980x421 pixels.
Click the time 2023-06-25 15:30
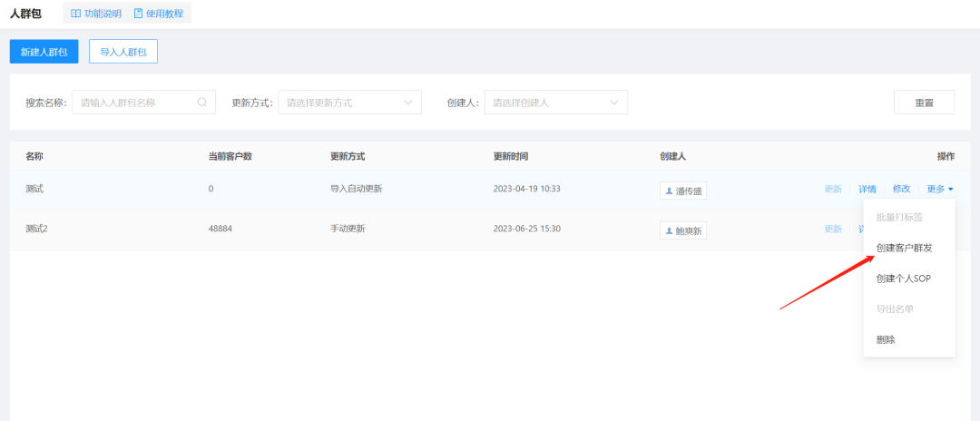(527, 229)
